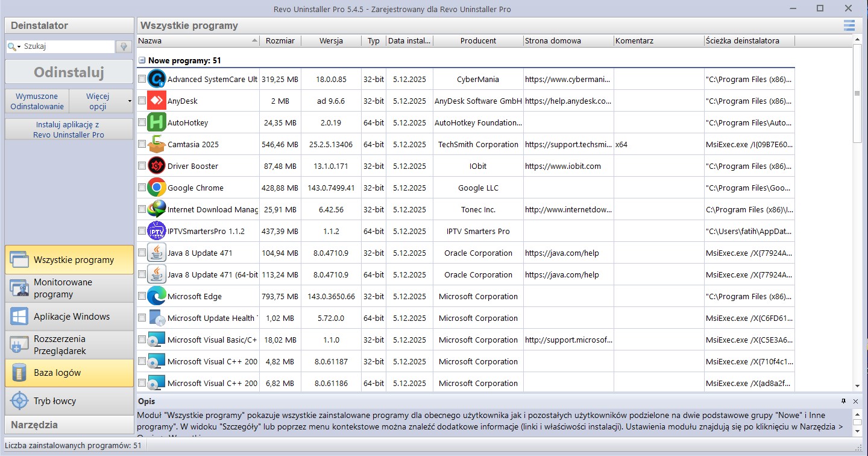Click the AnyDesk red program icon

[157, 101]
